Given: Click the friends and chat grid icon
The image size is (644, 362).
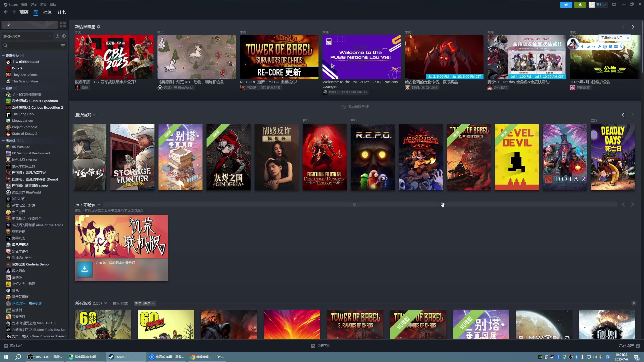Looking at the screenshot, I should 638,346.
